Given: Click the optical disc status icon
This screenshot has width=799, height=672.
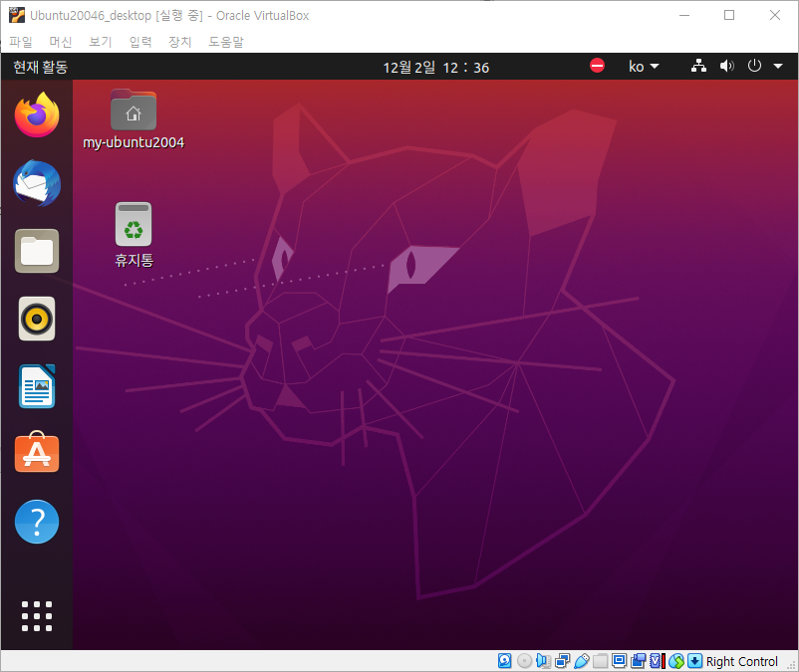Looking at the screenshot, I should [524, 661].
